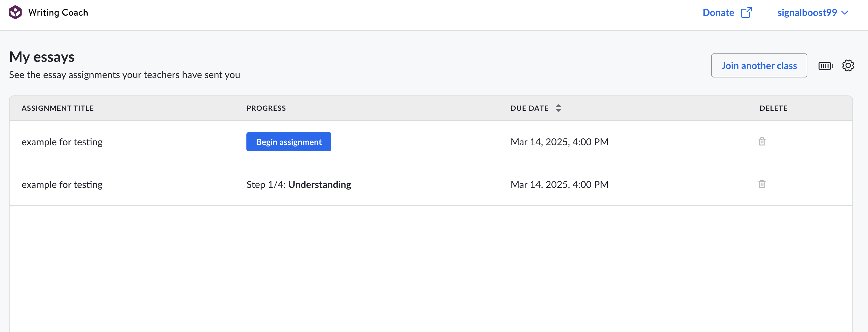The height and width of the screenshot is (332, 868).
Task: Click the external link icon beside Donate
Action: pos(746,13)
